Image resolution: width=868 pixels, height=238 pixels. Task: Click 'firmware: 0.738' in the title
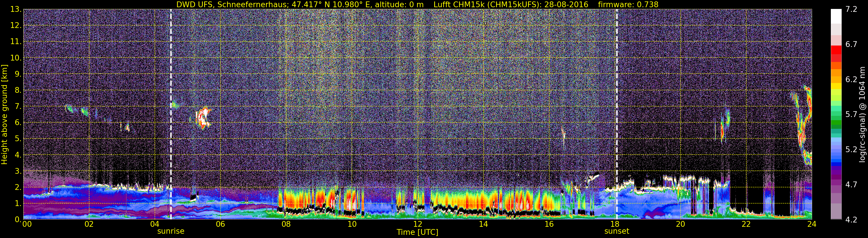pos(628,4)
